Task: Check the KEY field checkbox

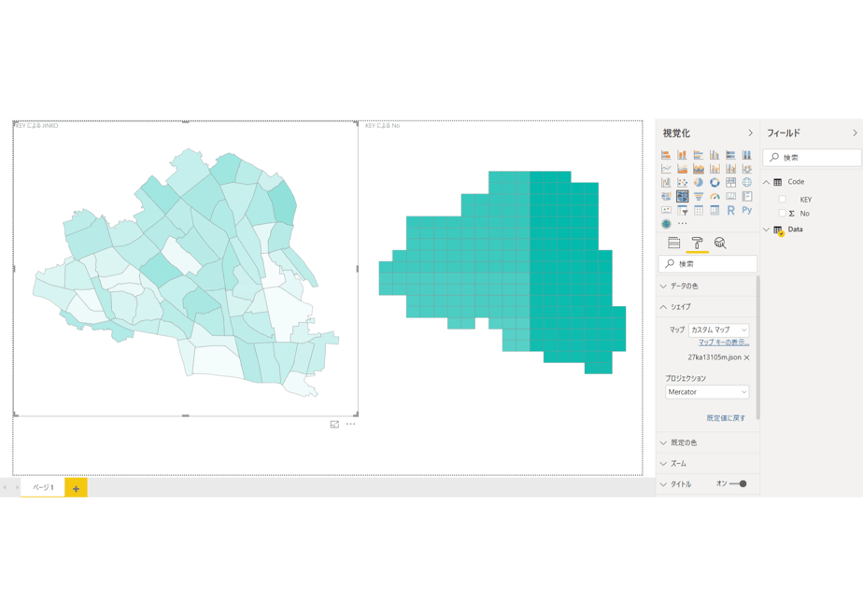Action: click(x=782, y=199)
